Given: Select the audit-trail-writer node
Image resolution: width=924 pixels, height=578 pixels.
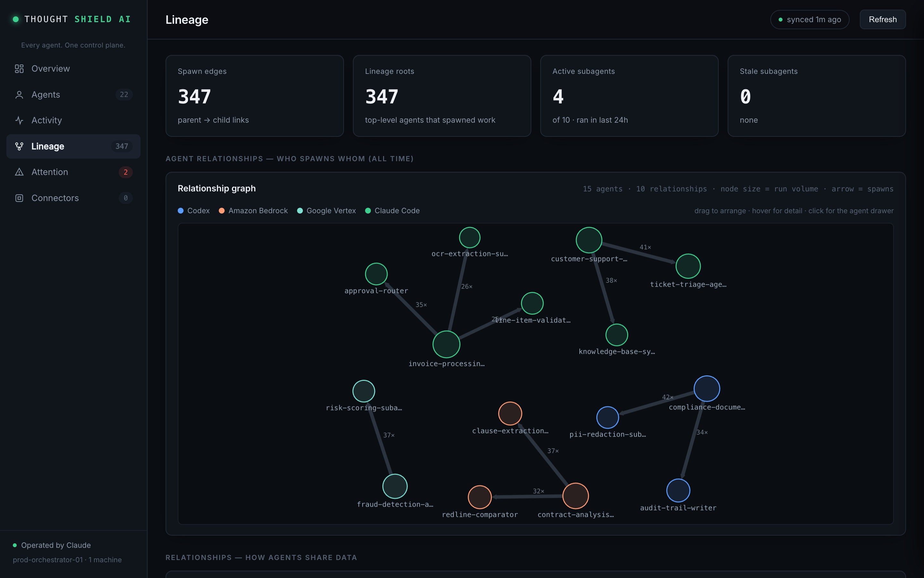Looking at the screenshot, I should tap(678, 490).
